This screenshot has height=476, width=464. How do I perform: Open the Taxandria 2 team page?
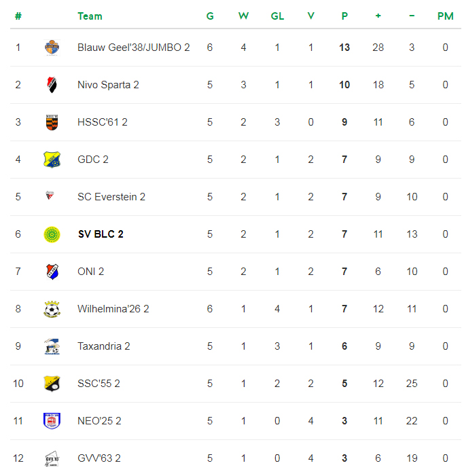pos(103,346)
